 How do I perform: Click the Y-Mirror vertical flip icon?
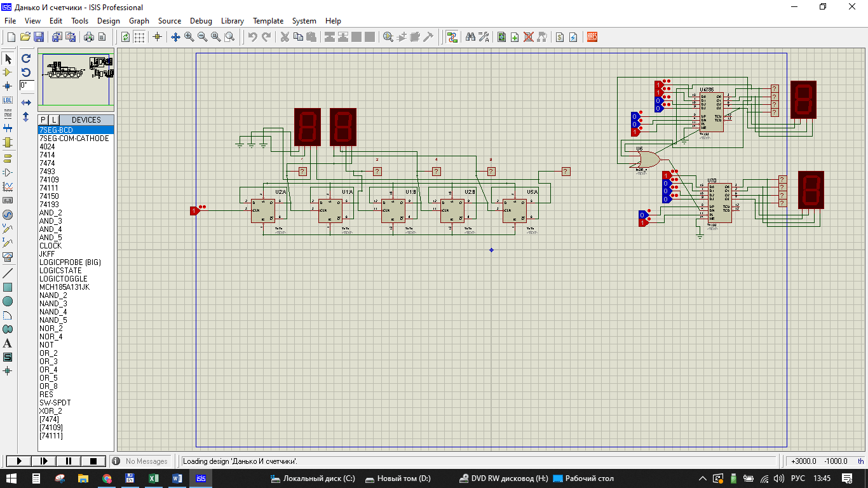click(26, 117)
